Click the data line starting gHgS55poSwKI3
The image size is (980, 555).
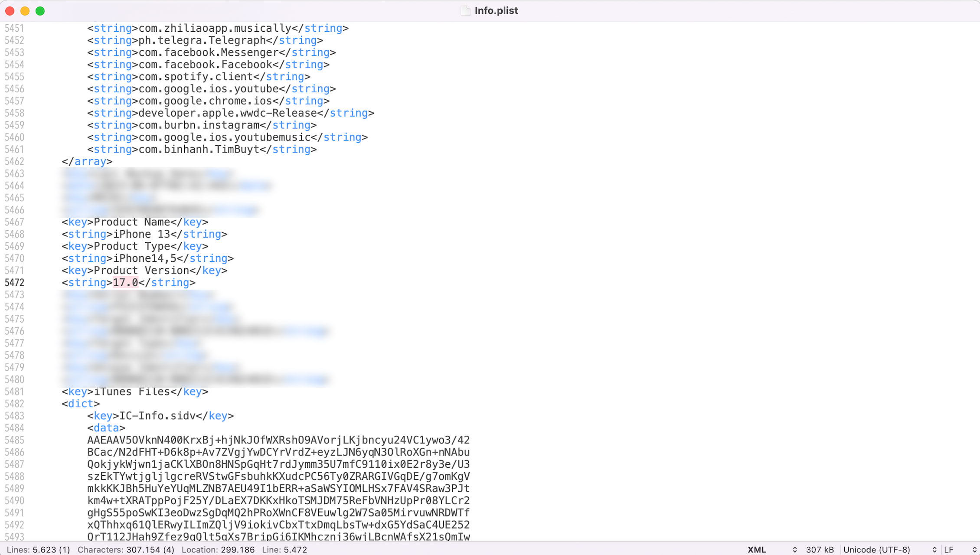[x=278, y=513]
